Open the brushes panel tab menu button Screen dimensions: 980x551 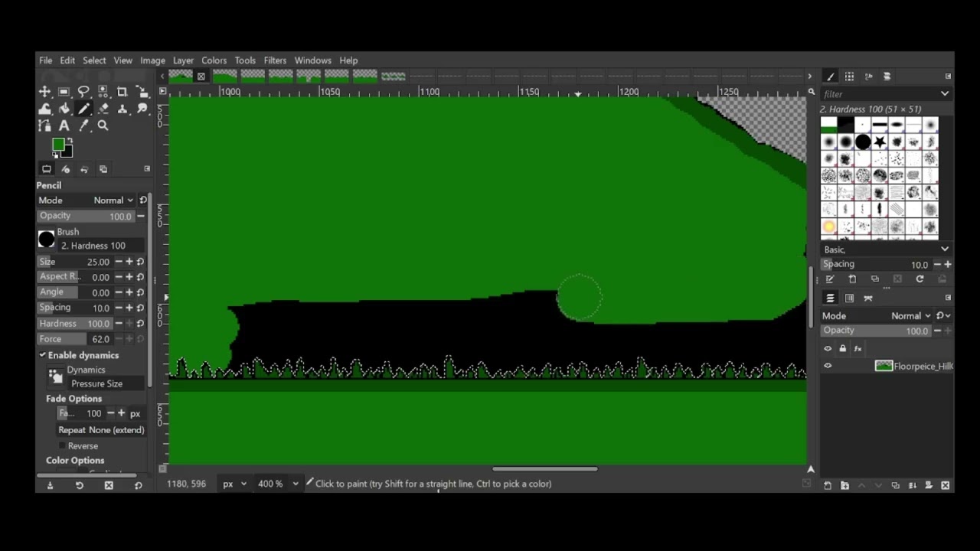pos(948,77)
